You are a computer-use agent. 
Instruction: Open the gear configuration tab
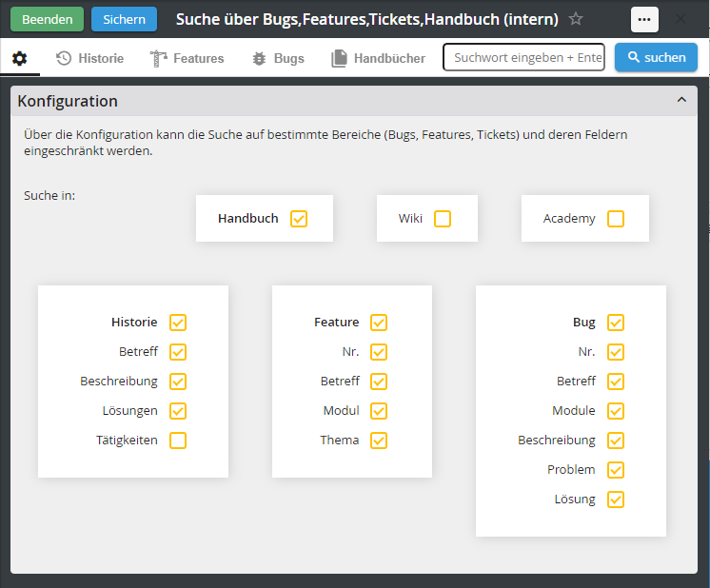19,58
